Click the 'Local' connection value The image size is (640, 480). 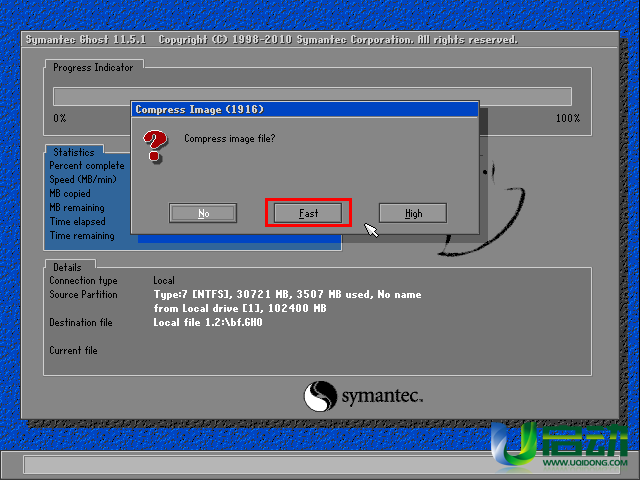[164, 280]
